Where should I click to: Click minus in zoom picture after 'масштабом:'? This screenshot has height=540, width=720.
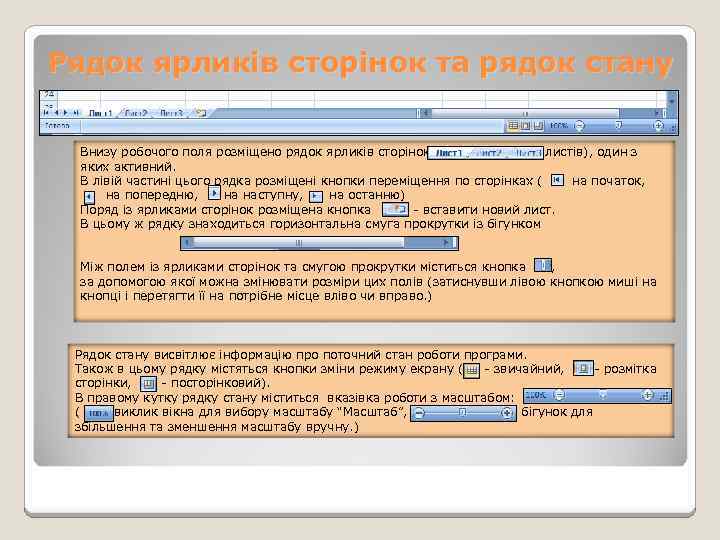point(559,395)
